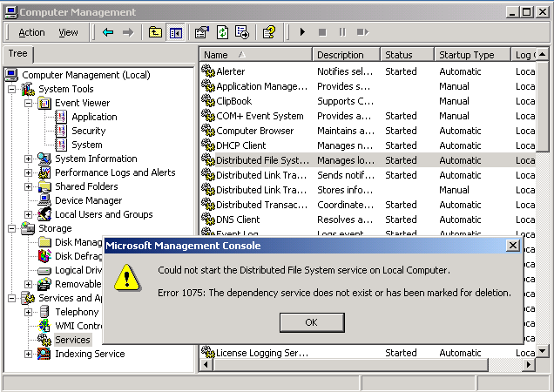554x392 pixels.
Task: Click OK in the error dialog
Action: (x=312, y=322)
